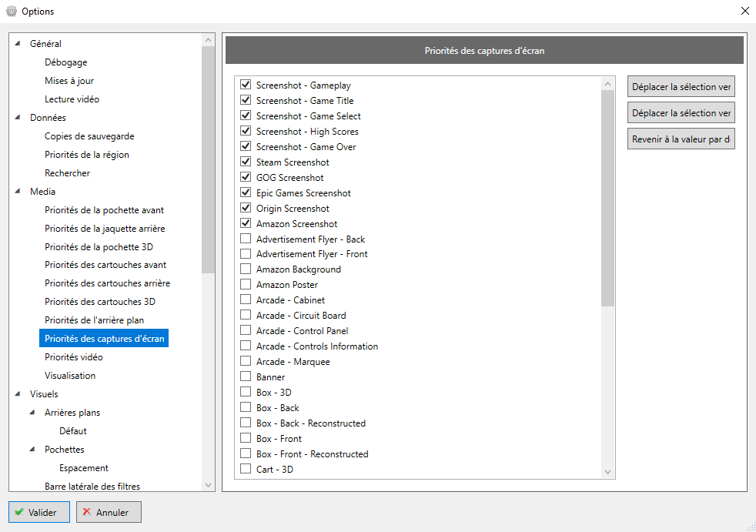This screenshot has width=756, height=532.
Task: Collapse the Visuels tree section
Action: [18, 393]
